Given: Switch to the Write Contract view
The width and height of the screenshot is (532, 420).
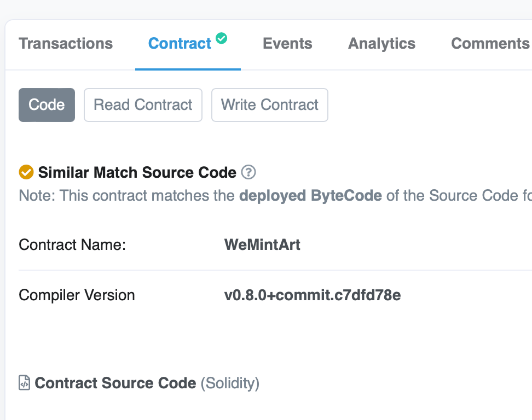Looking at the screenshot, I should (x=269, y=105).
